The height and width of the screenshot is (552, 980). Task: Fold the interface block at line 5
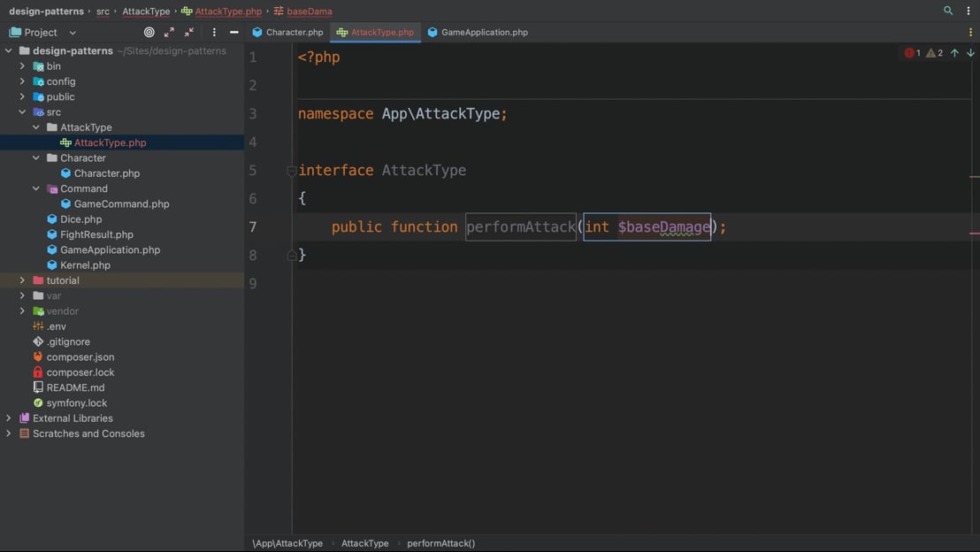[x=292, y=171]
